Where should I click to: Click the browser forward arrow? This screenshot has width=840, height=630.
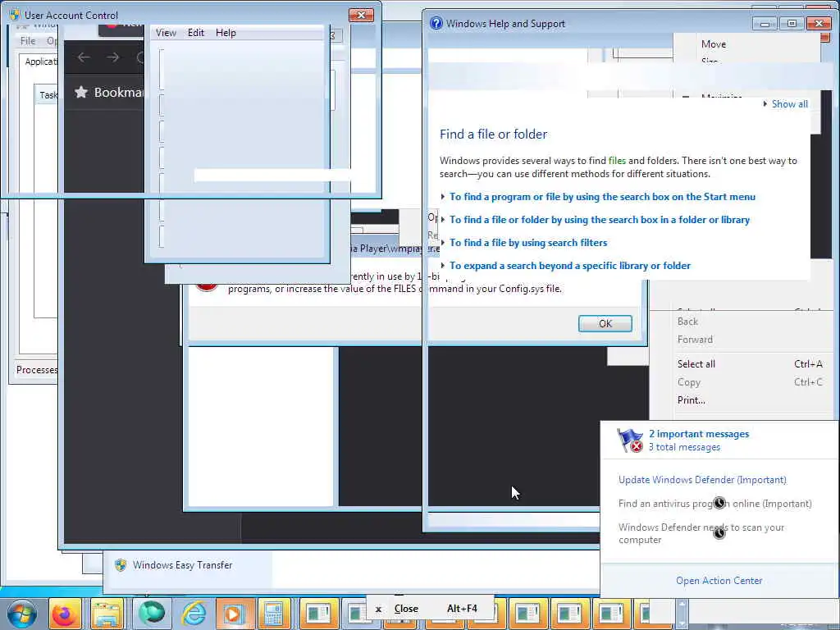pos(112,57)
